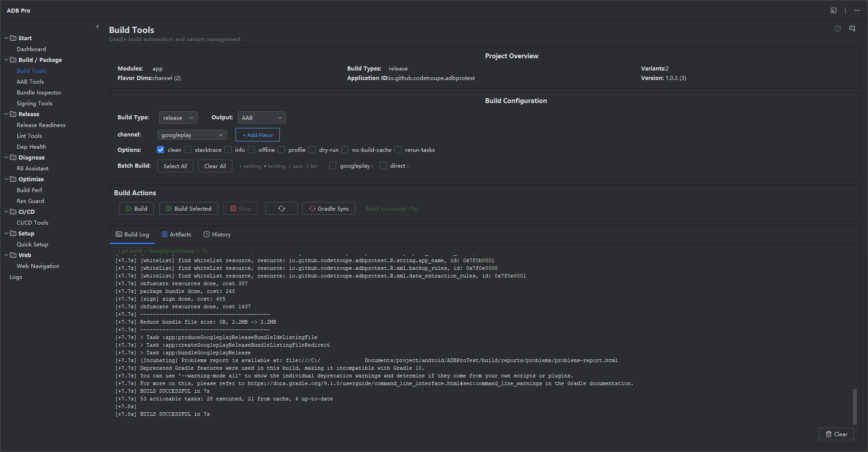Collapse the Build / Package section chevron
Image resolution: width=868 pixels, height=452 pixels.
[x=6, y=60]
